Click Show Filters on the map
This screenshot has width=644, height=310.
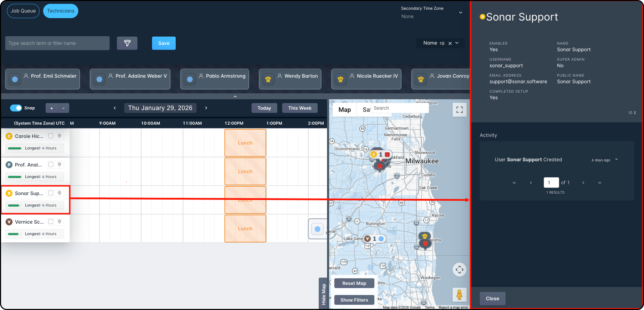point(354,300)
